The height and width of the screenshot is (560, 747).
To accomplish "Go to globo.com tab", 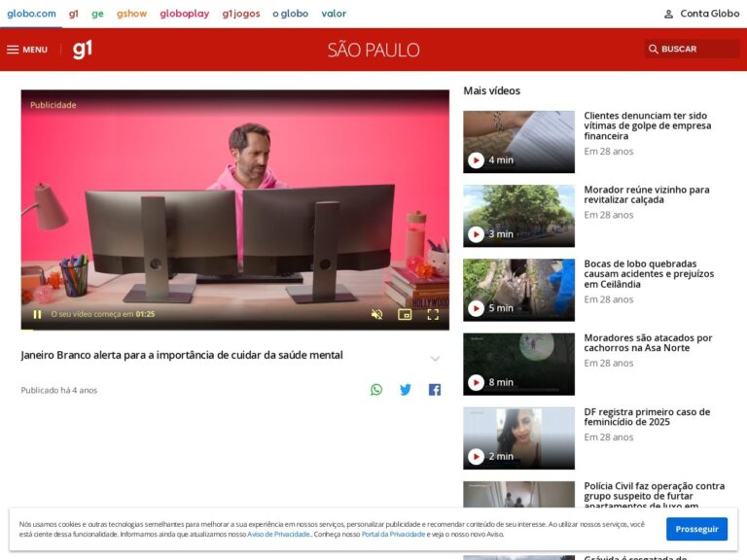I will point(31,14).
